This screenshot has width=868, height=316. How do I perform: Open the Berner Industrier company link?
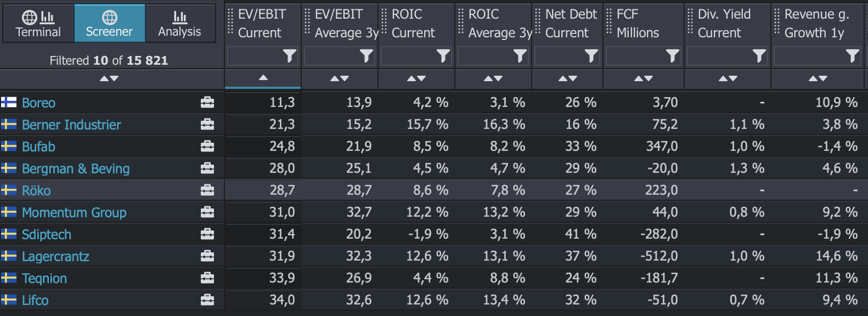click(x=71, y=125)
